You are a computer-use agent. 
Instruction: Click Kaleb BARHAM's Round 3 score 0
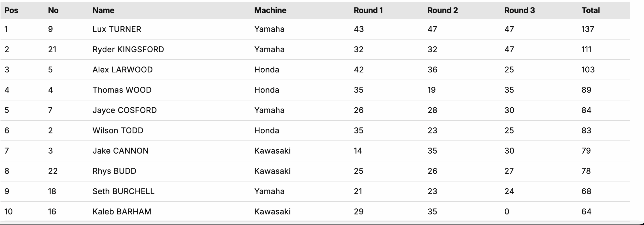click(x=507, y=211)
